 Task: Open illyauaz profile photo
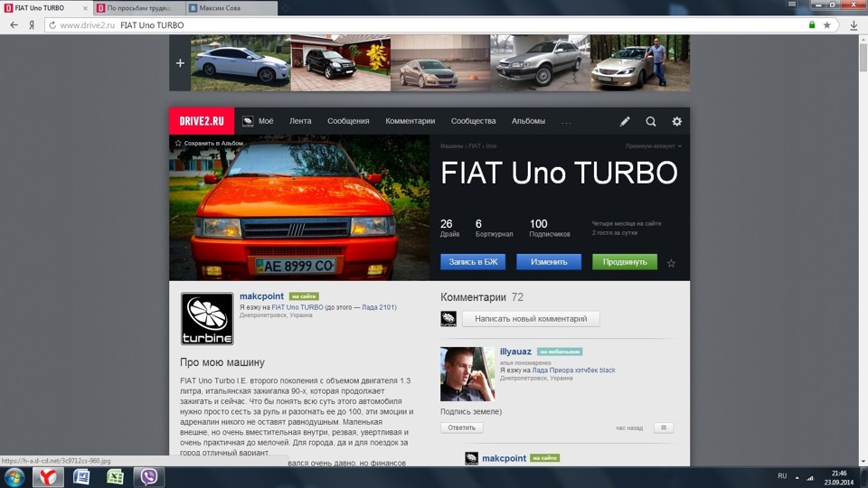point(467,374)
